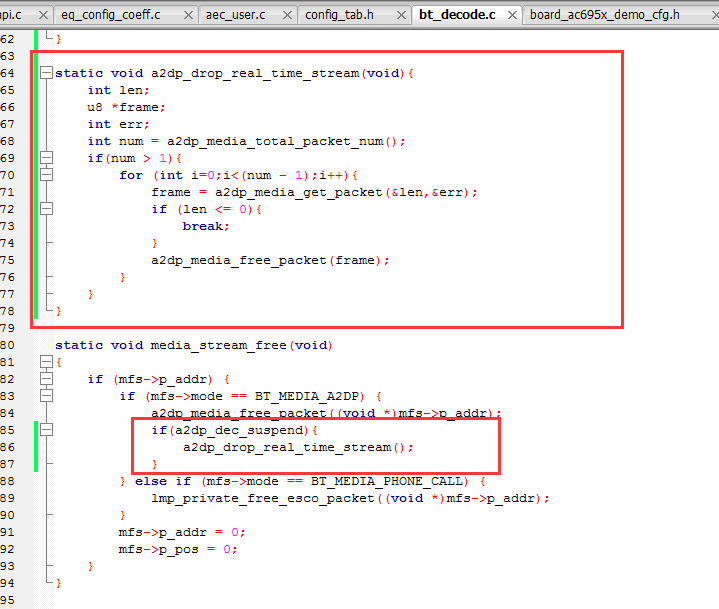Click the break statement on line 73
This screenshot has height=609, width=719.
[206, 226]
